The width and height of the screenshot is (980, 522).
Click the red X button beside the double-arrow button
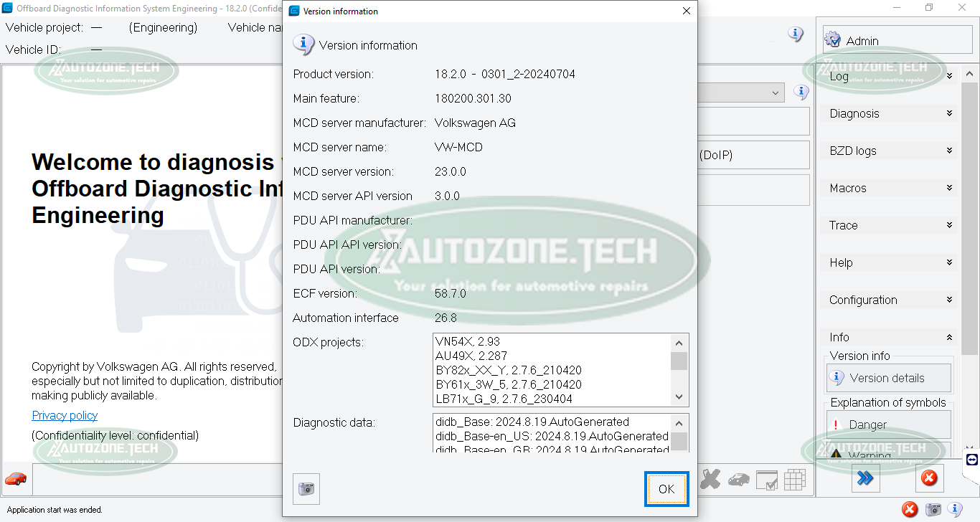[x=928, y=478]
